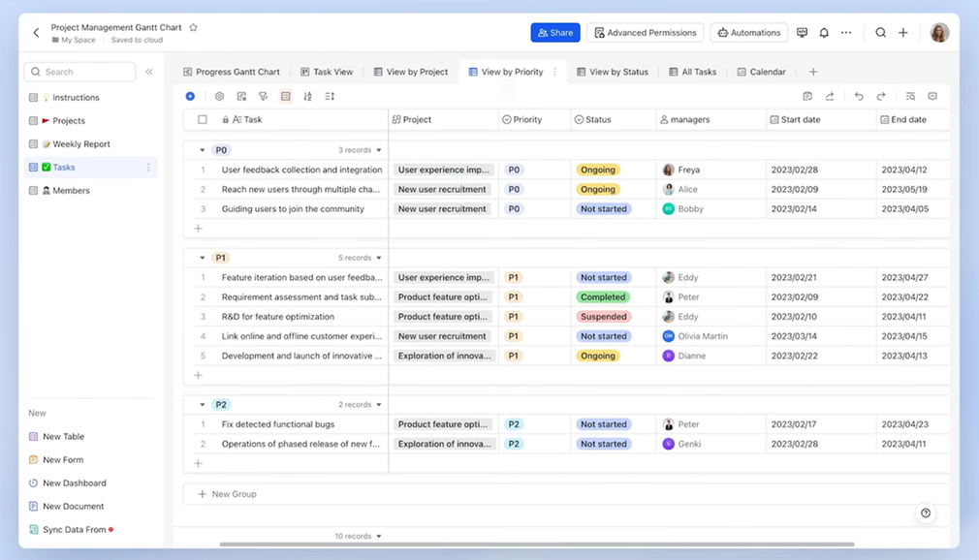Click the blue Share button

554,33
